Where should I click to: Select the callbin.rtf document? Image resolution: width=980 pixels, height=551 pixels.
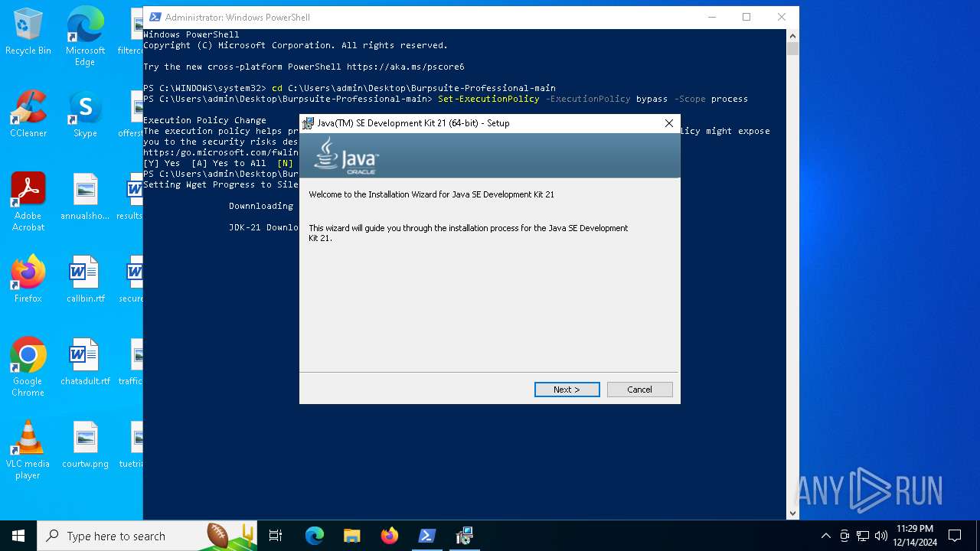tap(85, 279)
